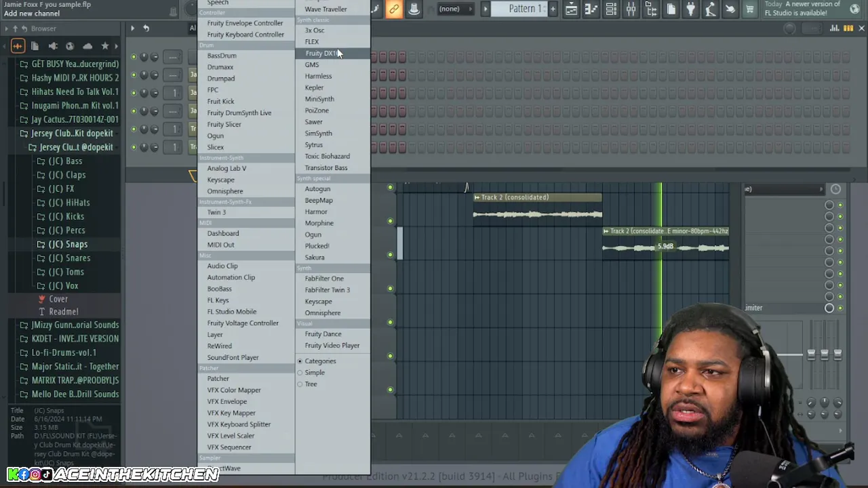This screenshot has width=868, height=488.
Task: Choose Audio Clip from Misc section
Action: 222,266
